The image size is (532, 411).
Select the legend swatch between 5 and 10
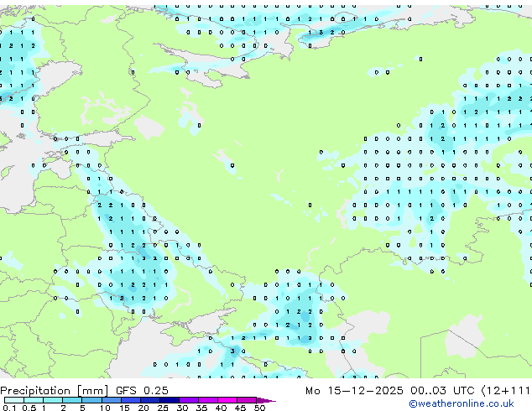coord(91,400)
